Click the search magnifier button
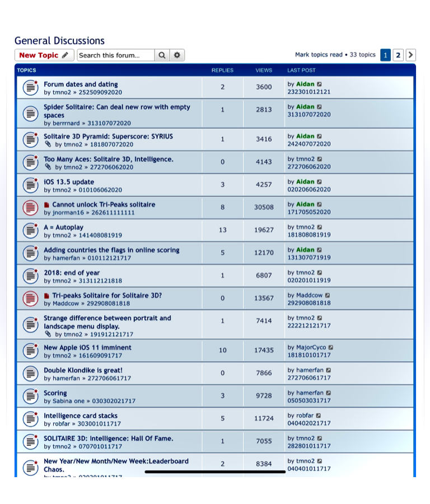430x504 pixels. [x=162, y=55]
